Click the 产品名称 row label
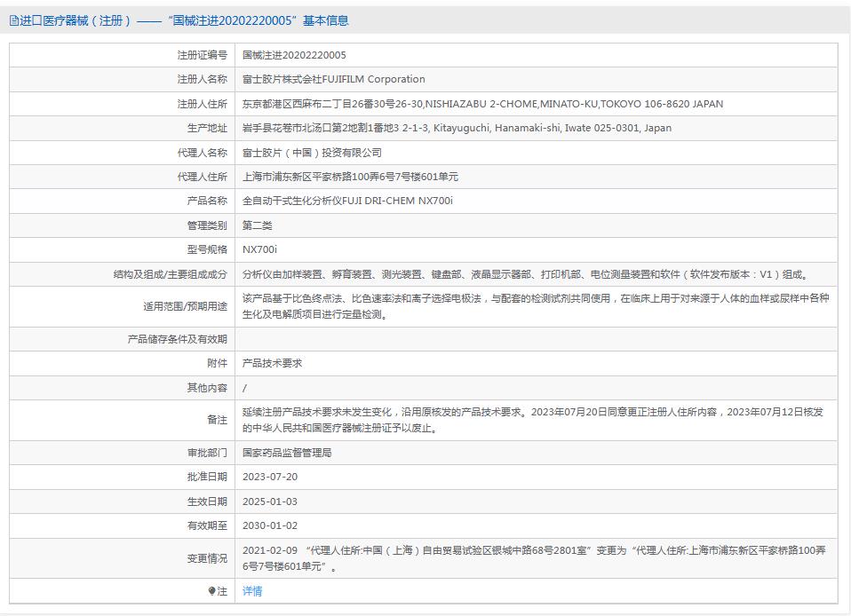The image size is (851, 616). [207, 201]
